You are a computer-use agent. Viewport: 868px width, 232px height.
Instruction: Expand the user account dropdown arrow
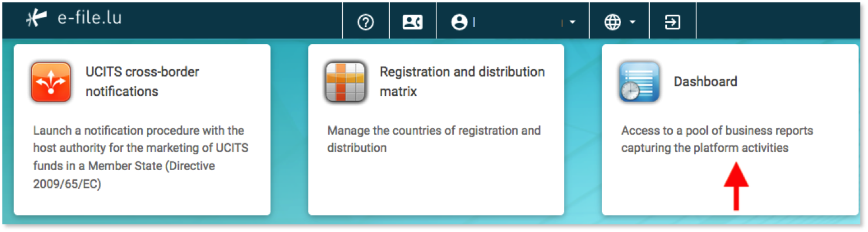tap(573, 23)
